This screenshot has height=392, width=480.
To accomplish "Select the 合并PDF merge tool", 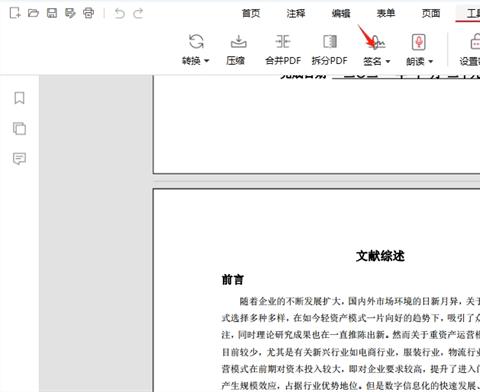I will (x=283, y=50).
